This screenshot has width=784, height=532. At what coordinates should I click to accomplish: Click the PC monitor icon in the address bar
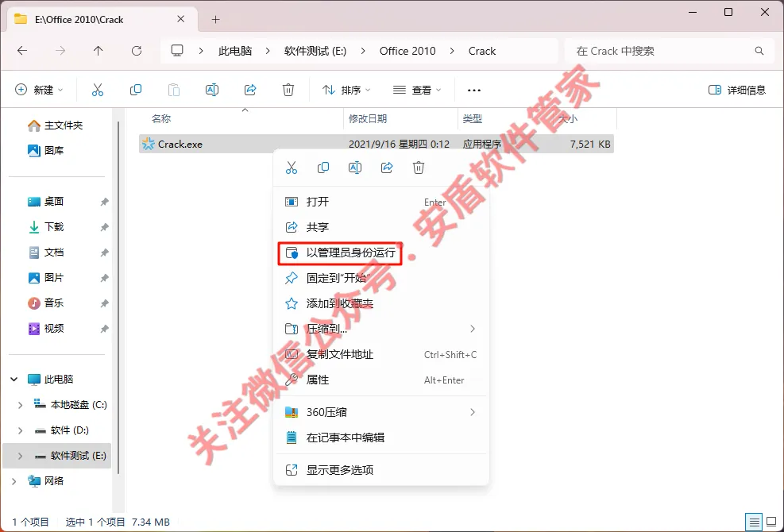pos(177,51)
